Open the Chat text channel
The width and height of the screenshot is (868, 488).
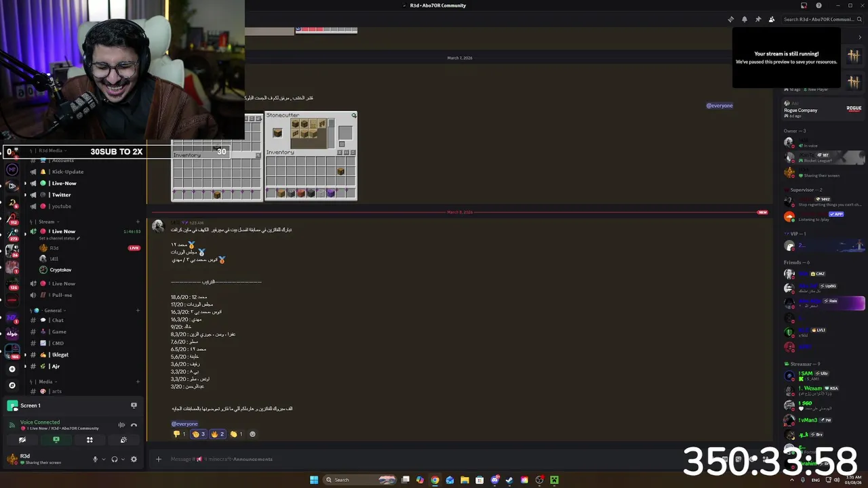(85, 320)
